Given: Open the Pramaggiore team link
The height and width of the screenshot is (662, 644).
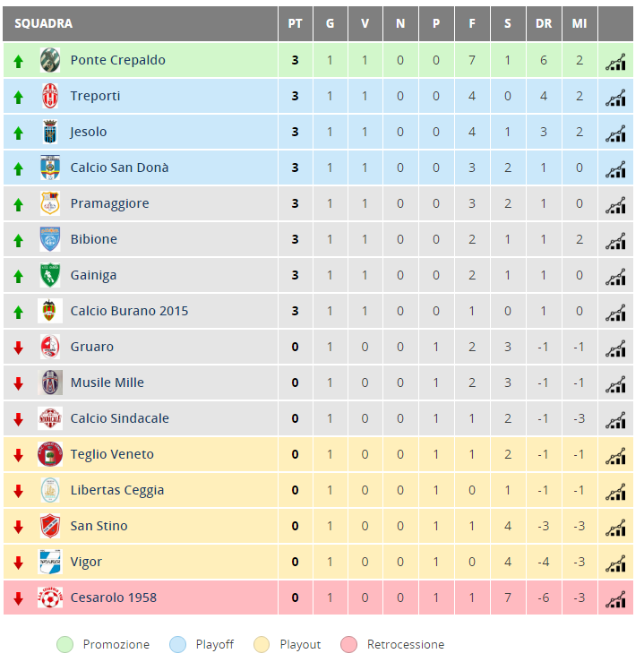Looking at the screenshot, I should pos(110,203).
